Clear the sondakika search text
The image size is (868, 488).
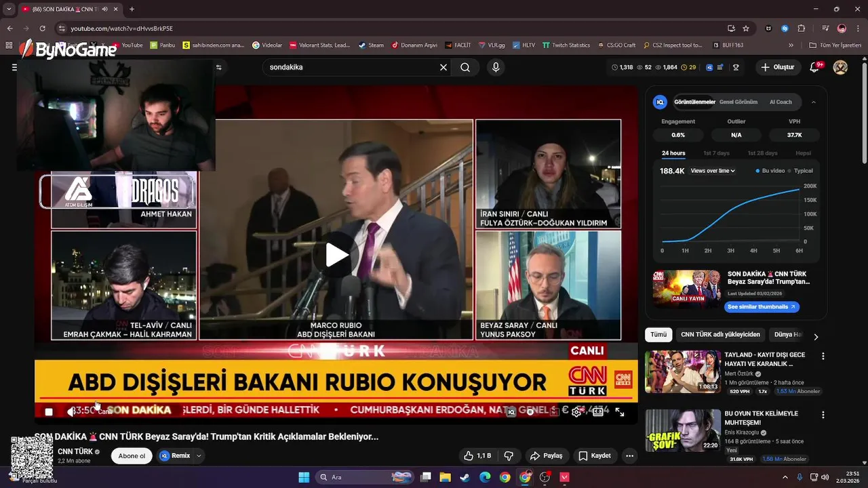click(443, 67)
